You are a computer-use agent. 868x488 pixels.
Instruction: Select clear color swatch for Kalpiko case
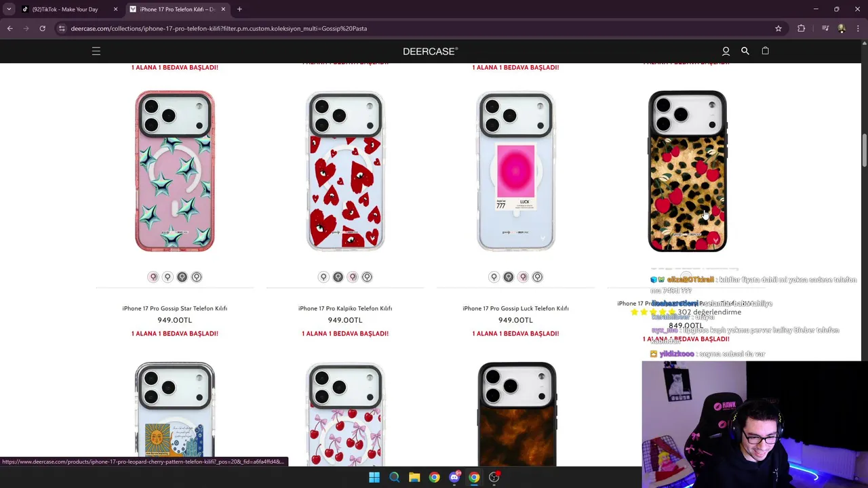323,277
